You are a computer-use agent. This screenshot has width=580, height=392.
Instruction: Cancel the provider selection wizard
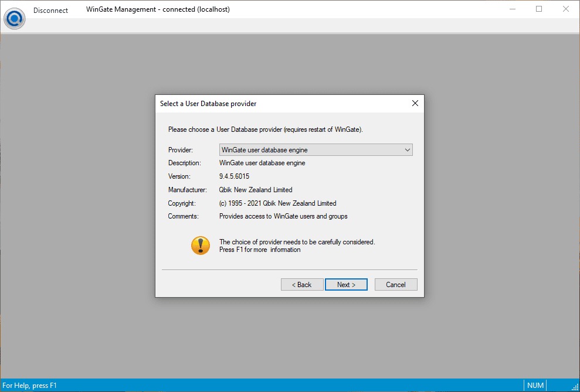tap(396, 285)
